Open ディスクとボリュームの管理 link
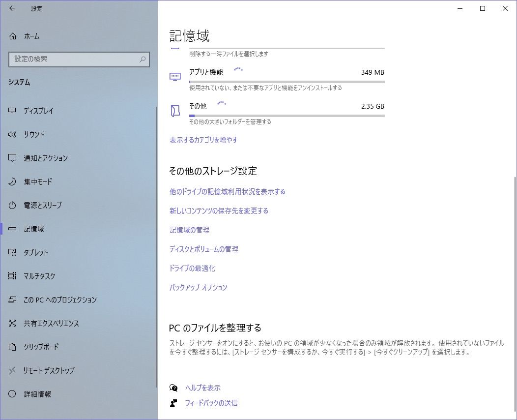 pyautogui.click(x=204, y=249)
